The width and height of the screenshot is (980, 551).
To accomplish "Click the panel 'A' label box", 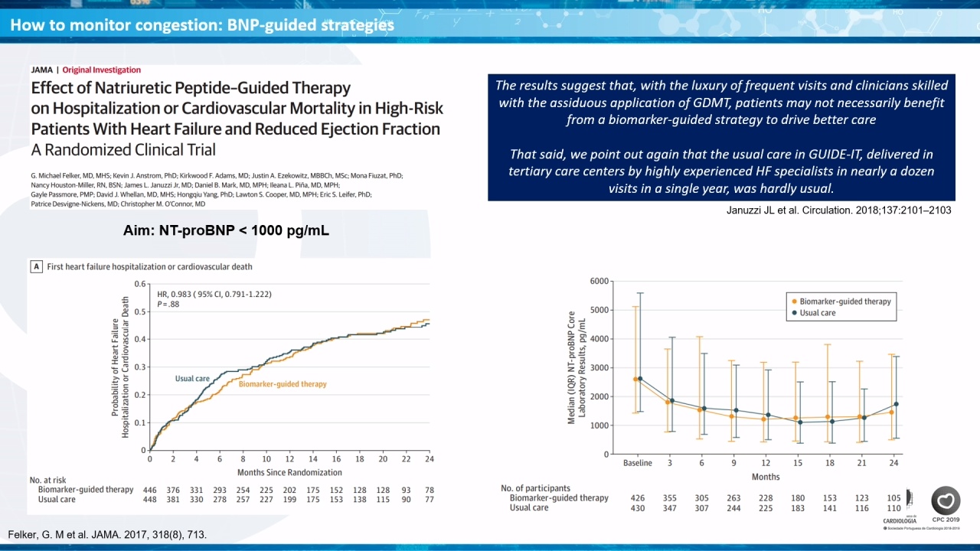I will coord(35,266).
